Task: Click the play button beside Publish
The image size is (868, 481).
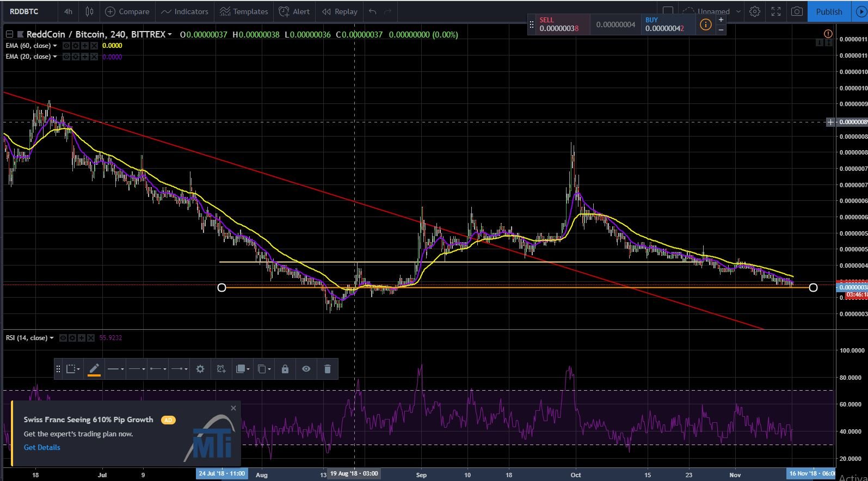Action: tap(861, 11)
